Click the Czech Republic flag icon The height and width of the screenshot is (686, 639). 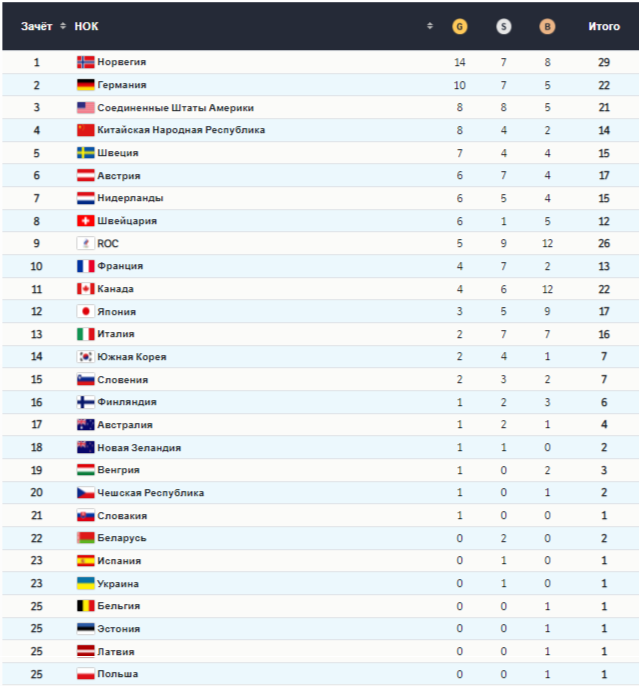click(x=85, y=493)
